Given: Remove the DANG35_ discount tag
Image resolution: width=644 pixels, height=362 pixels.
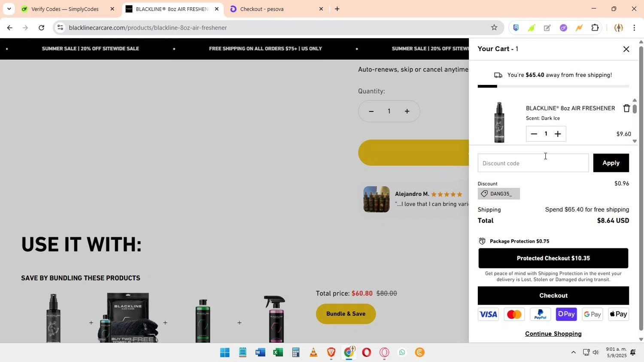Looking at the screenshot, I should pyautogui.click(x=498, y=194).
